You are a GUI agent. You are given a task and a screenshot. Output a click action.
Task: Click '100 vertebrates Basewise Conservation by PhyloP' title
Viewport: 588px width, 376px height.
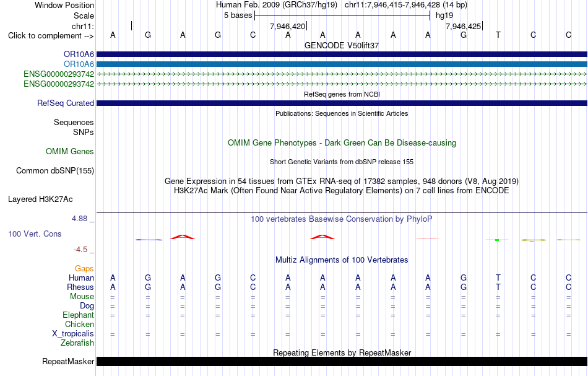coord(342,219)
